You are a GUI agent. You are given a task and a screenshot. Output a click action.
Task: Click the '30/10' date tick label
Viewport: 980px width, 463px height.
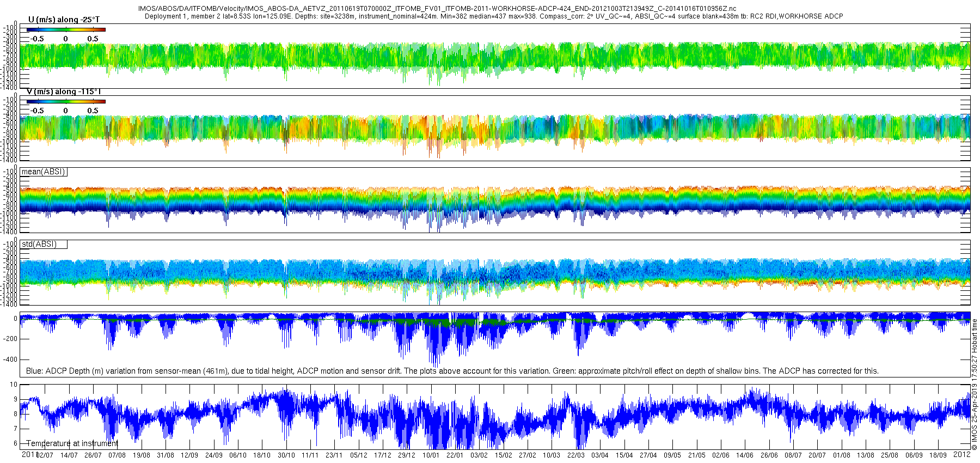point(286,455)
